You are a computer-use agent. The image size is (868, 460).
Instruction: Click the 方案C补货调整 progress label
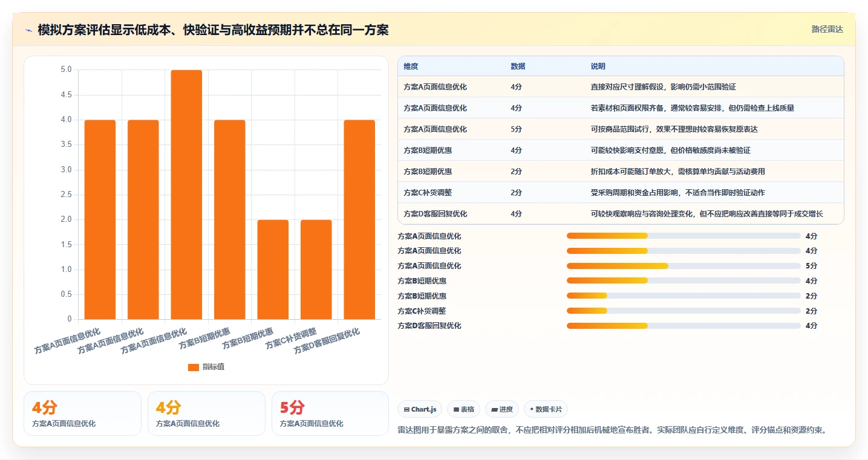point(422,311)
